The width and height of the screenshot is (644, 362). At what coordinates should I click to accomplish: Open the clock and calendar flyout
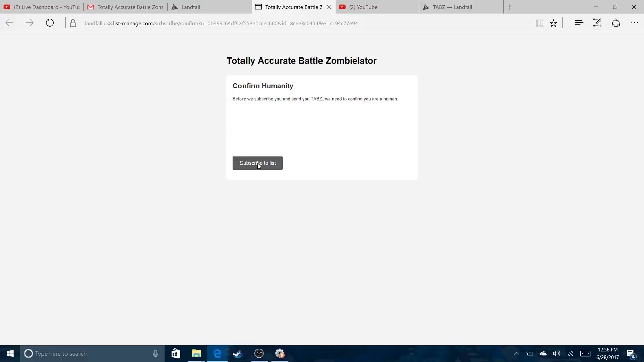pos(608,353)
